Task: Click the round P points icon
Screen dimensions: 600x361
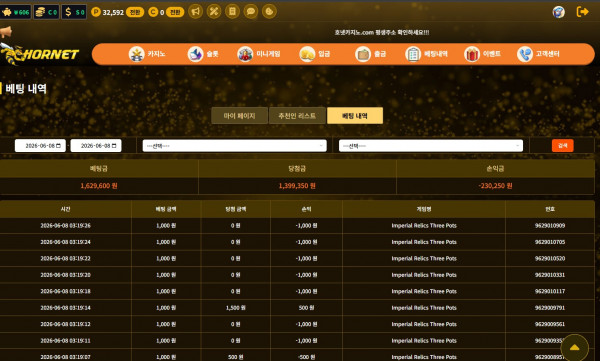Action: [x=96, y=12]
